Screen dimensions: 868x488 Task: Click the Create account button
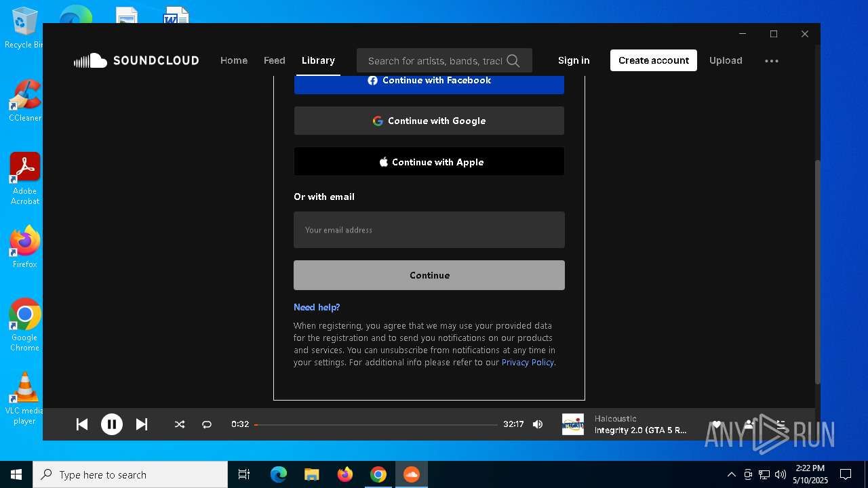(654, 60)
